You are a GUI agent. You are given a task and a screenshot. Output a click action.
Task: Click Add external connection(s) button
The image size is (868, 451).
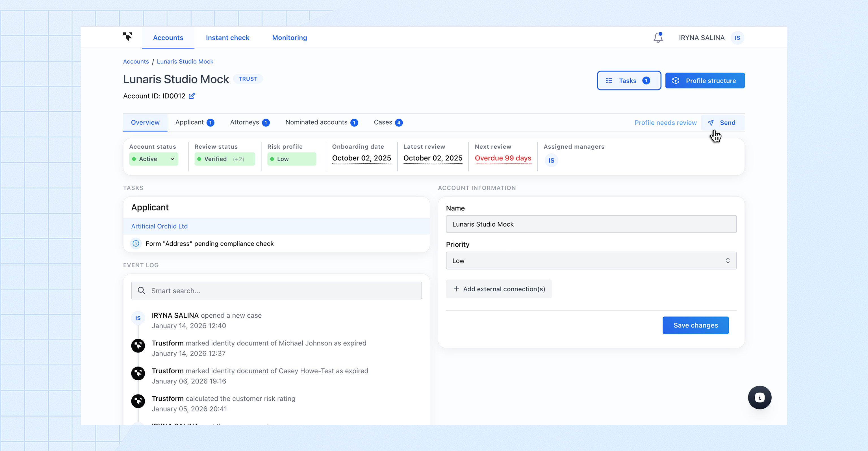[498, 289]
